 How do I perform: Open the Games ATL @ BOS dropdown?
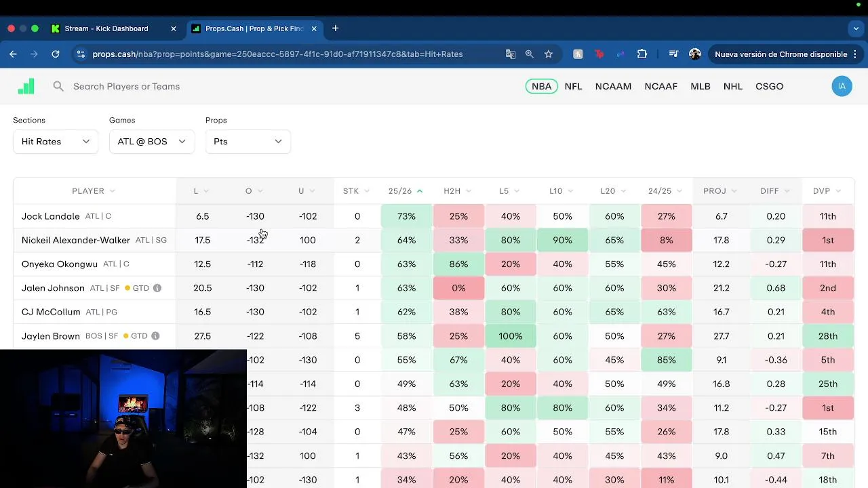point(152,141)
